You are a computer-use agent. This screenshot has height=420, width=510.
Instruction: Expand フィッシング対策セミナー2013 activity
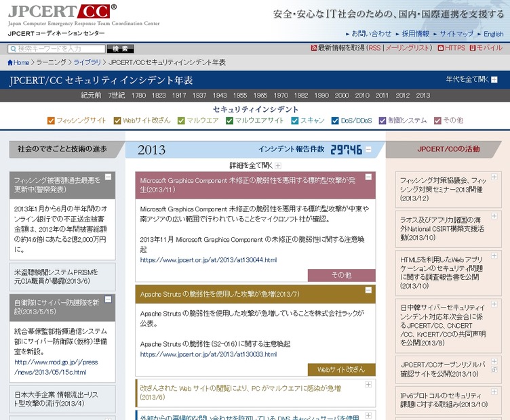pyautogui.click(x=494, y=177)
